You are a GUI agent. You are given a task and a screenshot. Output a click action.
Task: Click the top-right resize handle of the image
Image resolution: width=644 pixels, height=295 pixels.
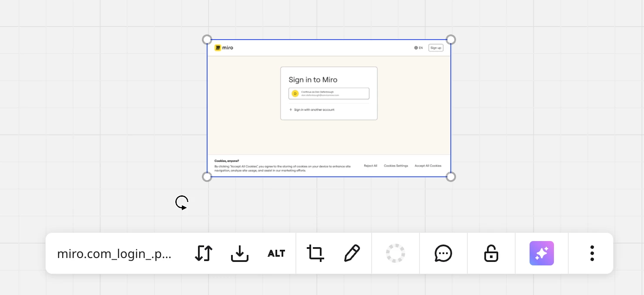[x=451, y=40]
